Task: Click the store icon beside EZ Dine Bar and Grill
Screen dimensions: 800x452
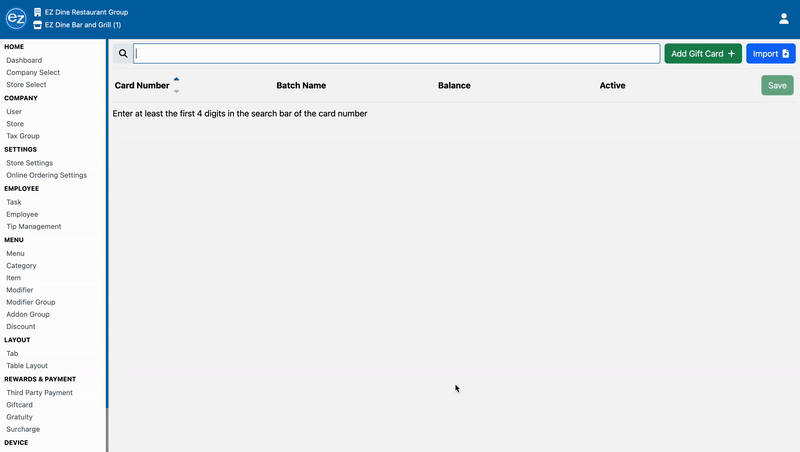Action: 37,24
